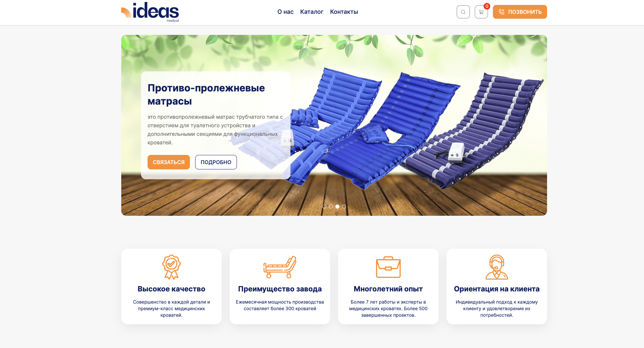Click the medical bed icon
Image resolution: width=644 pixels, height=348 pixels.
click(x=280, y=267)
